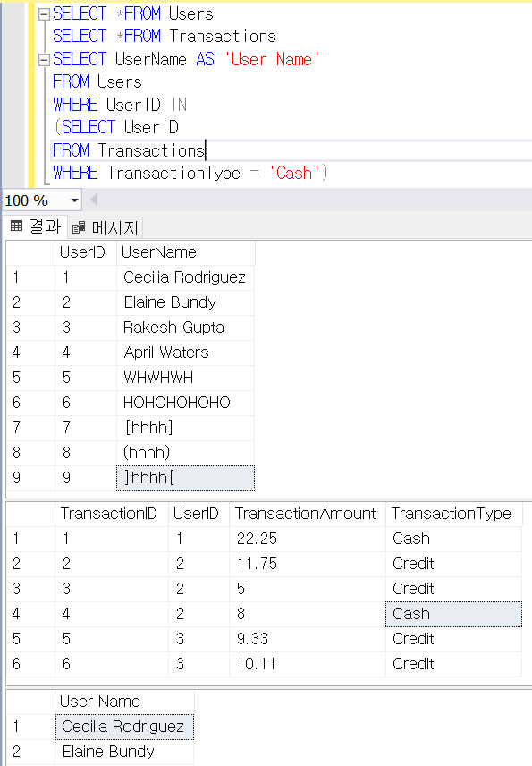Click the scroll-left arrow beside zoom box

tap(94, 200)
